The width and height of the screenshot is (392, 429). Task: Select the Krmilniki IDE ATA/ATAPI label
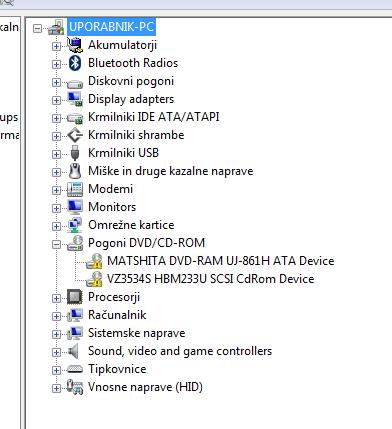coord(154,117)
